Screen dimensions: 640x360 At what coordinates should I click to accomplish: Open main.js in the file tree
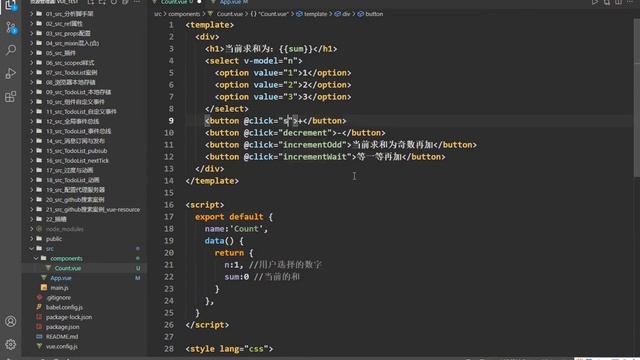click(59, 288)
